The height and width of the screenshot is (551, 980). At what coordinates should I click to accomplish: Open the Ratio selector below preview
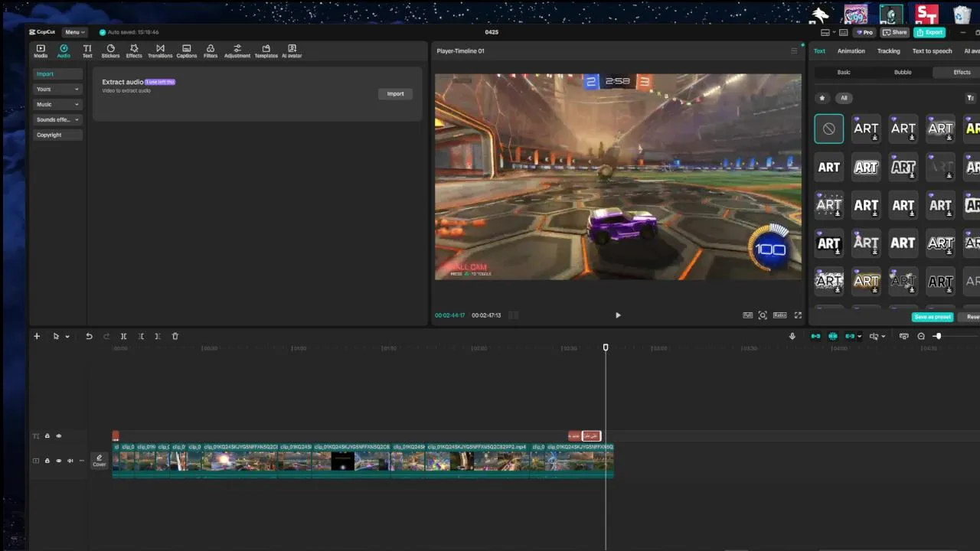[779, 315]
